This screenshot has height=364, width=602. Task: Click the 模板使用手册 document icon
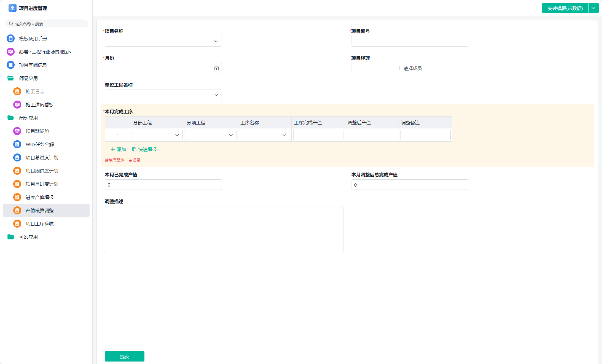pyautogui.click(x=10, y=39)
